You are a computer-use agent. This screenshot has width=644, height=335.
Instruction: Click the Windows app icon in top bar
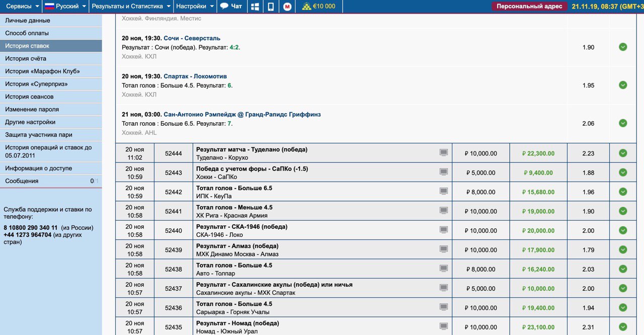(255, 7)
